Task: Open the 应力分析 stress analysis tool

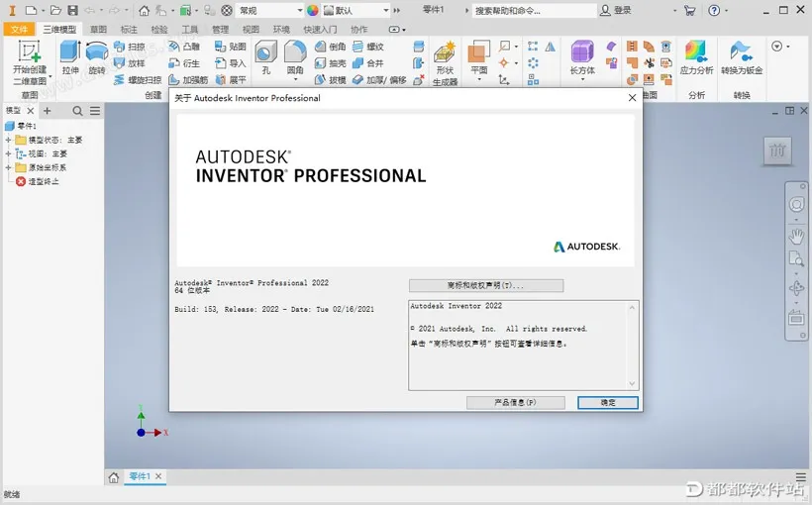Action: [x=696, y=52]
